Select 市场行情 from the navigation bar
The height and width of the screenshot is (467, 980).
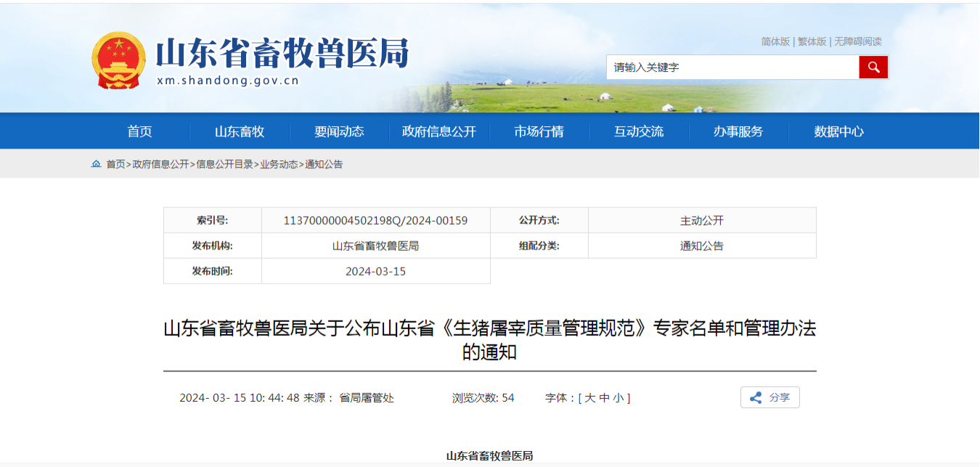pos(539,131)
